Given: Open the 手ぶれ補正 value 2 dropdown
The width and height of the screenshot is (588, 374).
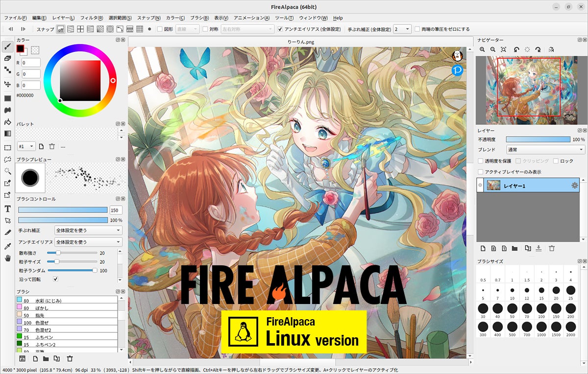Looking at the screenshot, I should tap(402, 29).
